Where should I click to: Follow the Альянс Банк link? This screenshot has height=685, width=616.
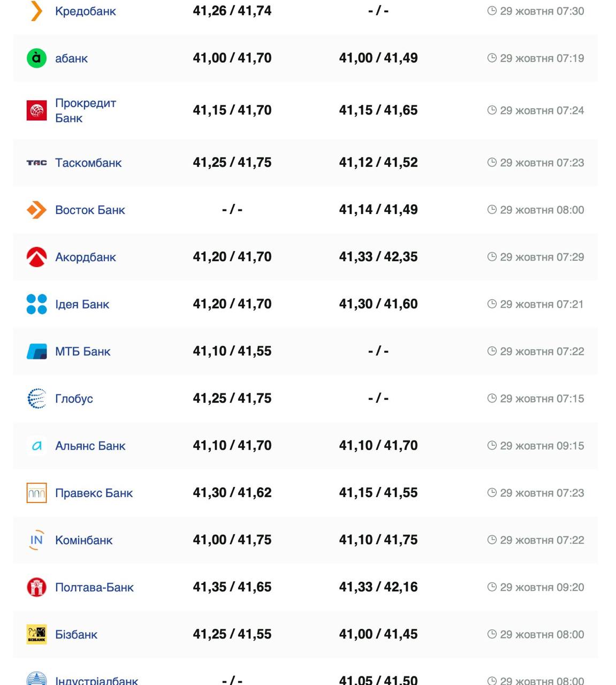[x=90, y=446]
